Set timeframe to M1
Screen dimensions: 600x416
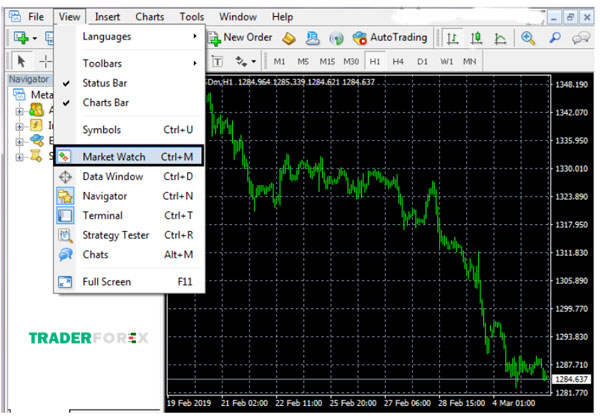click(x=279, y=62)
